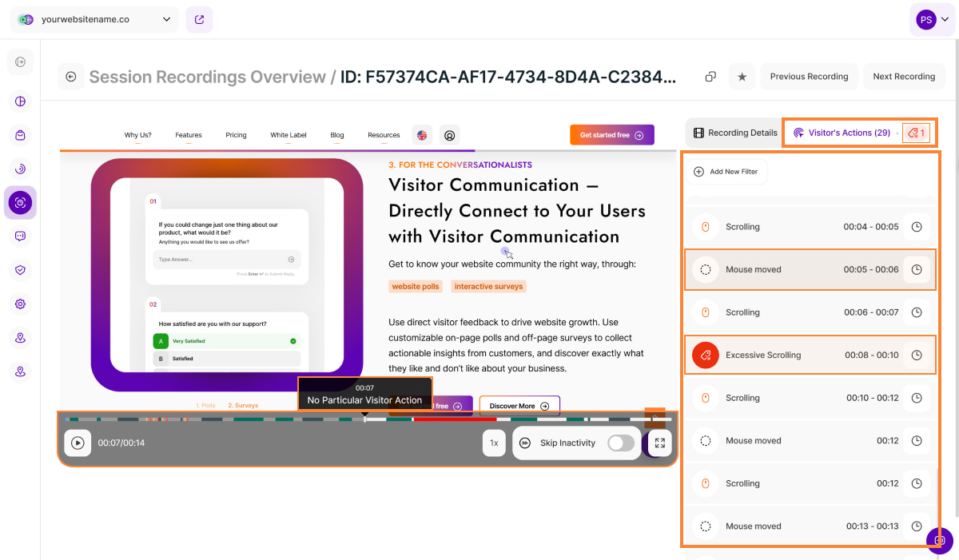Click the UK flag language selector
The width and height of the screenshot is (959, 560).
[422, 135]
